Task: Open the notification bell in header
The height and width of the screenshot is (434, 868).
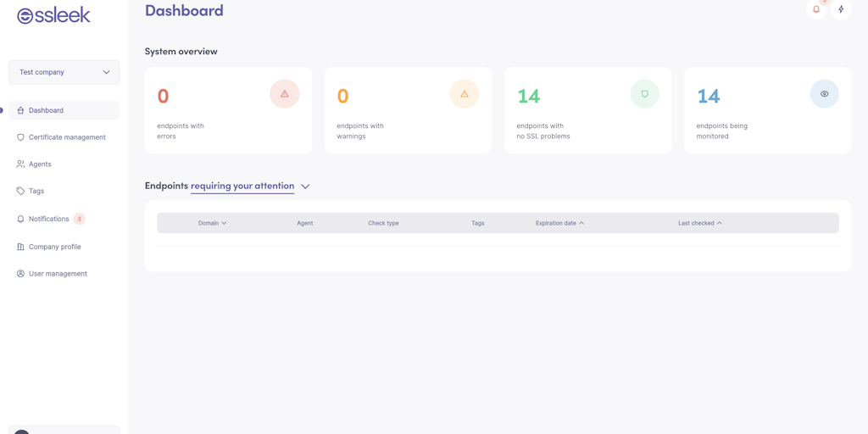Action: [x=816, y=9]
